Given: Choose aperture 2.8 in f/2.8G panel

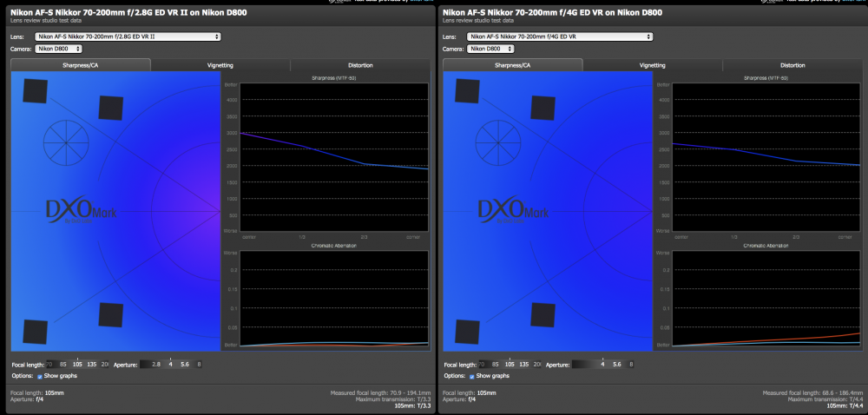Looking at the screenshot, I should [x=156, y=365].
